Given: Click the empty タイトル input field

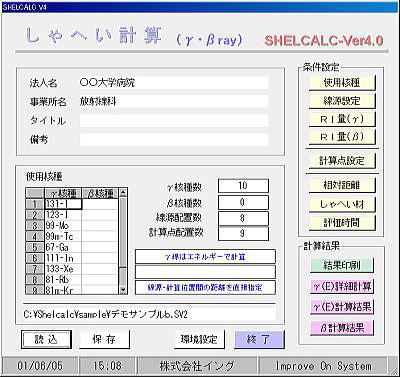Looking at the screenshot, I should pos(174,121).
